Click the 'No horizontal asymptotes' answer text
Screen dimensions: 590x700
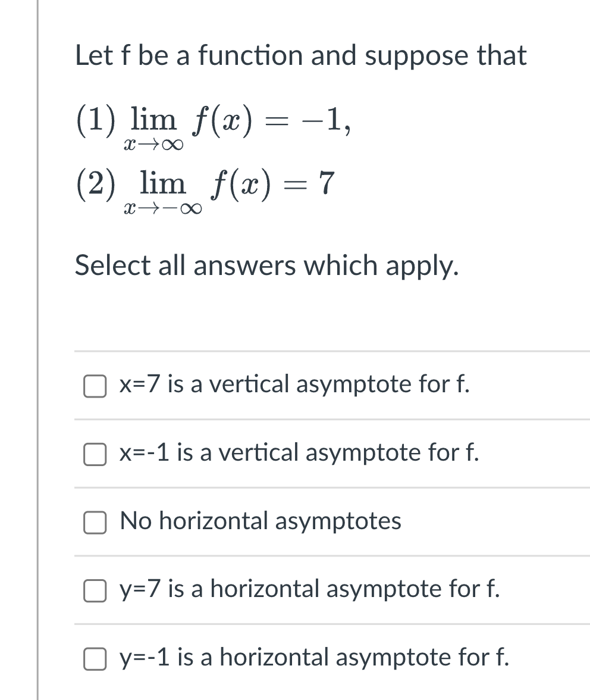click(261, 520)
